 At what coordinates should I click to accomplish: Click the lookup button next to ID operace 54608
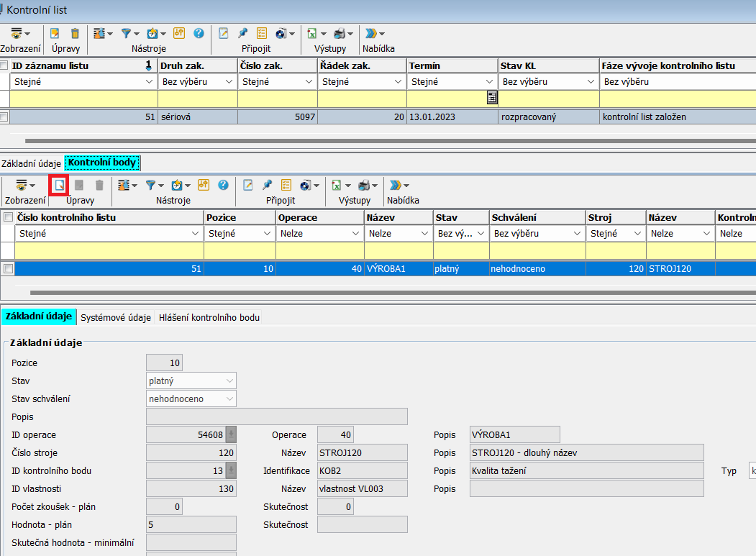[x=231, y=434]
